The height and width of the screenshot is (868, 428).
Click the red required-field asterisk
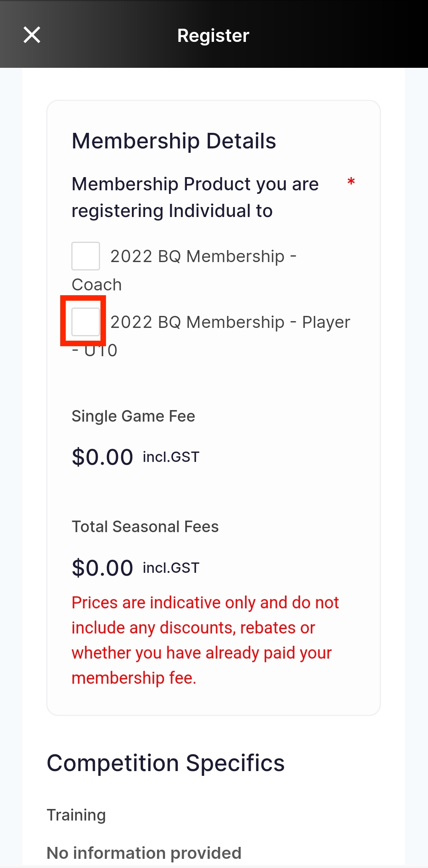(351, 182)
